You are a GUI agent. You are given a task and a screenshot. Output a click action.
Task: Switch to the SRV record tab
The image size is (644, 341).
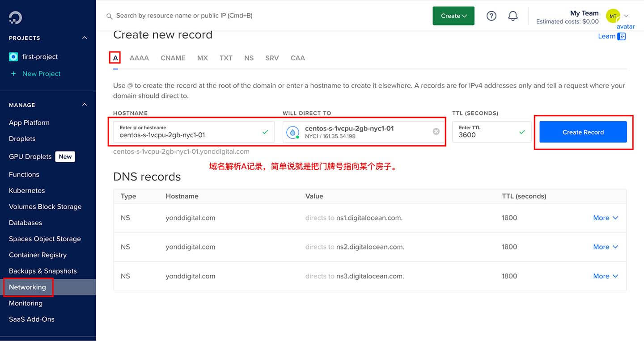272,58
